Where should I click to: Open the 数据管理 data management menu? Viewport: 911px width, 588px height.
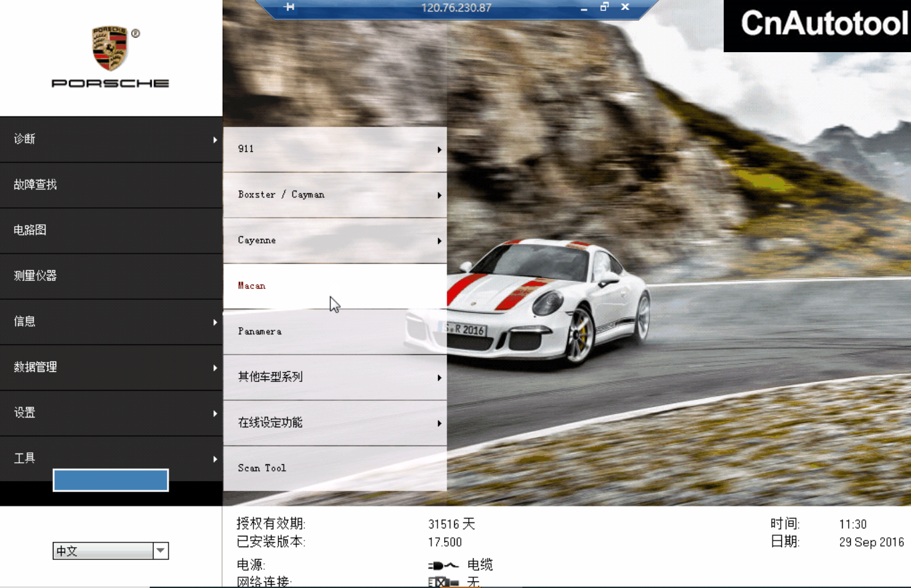pyautogui.click(x=111, y=367)
